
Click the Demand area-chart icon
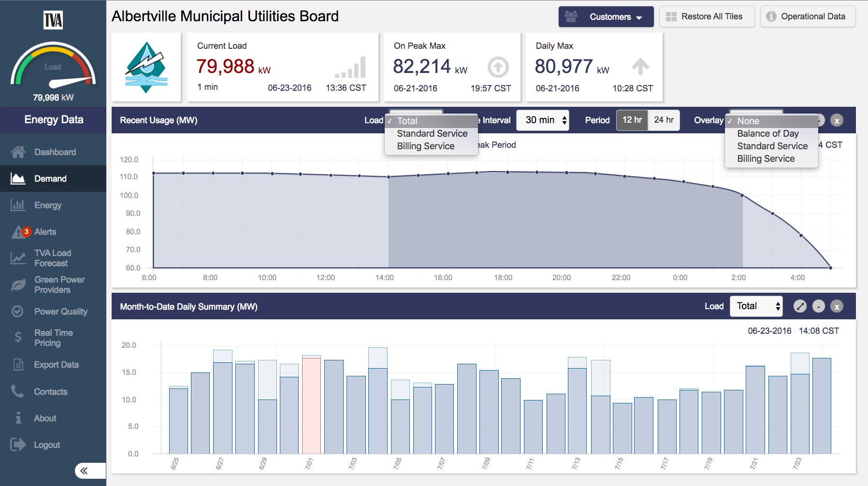coord(18,179)
